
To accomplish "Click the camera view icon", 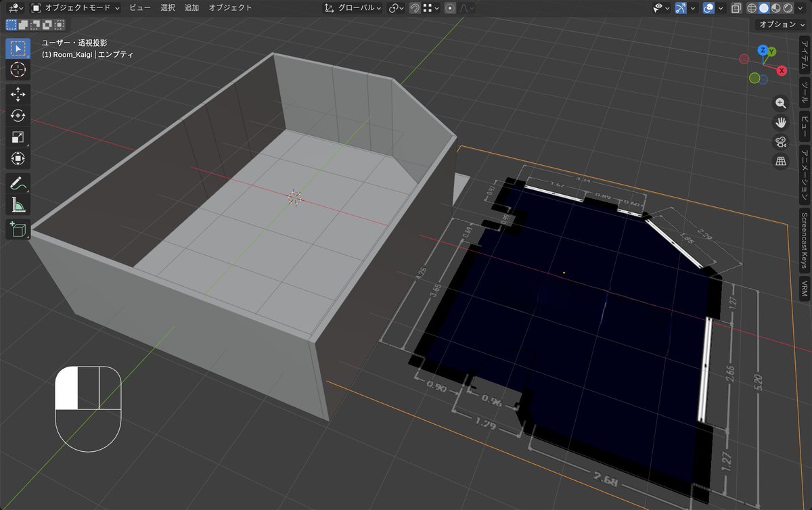I will coord(780,141).
